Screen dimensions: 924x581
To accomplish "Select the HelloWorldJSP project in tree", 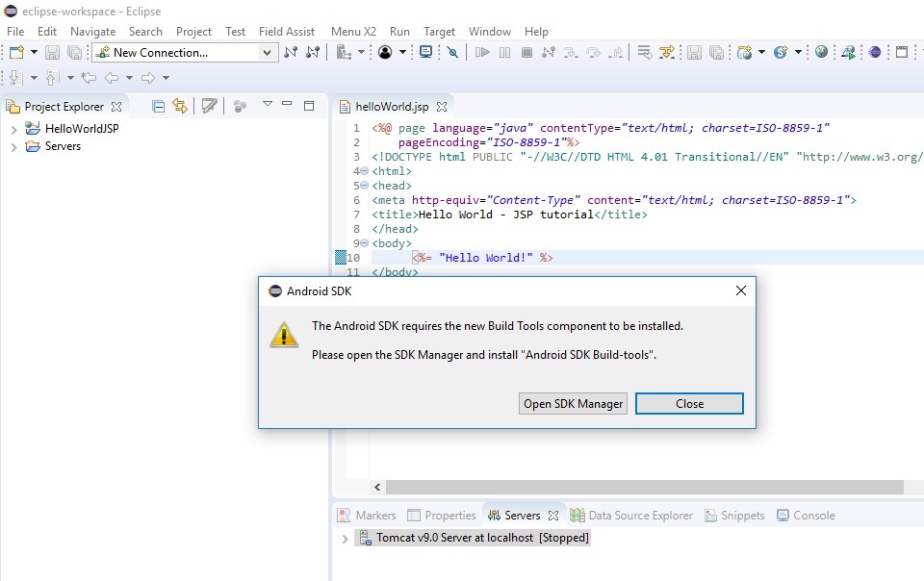I will [x=82, y=128].
